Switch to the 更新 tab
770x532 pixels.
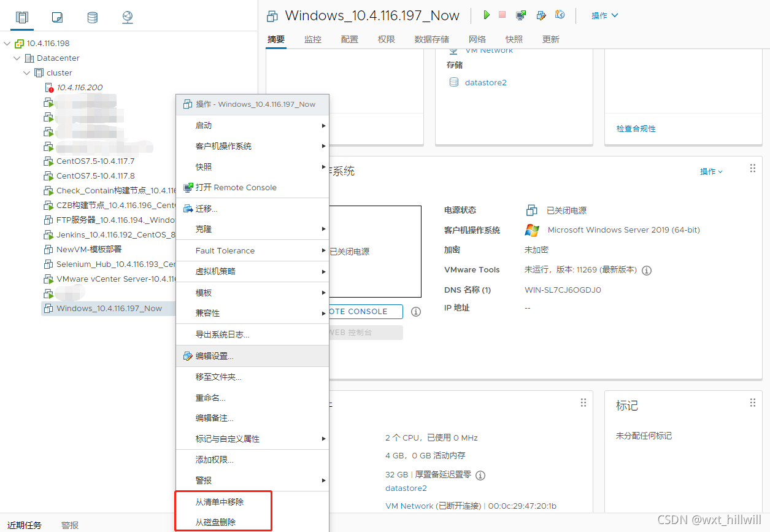coord(551,39)
